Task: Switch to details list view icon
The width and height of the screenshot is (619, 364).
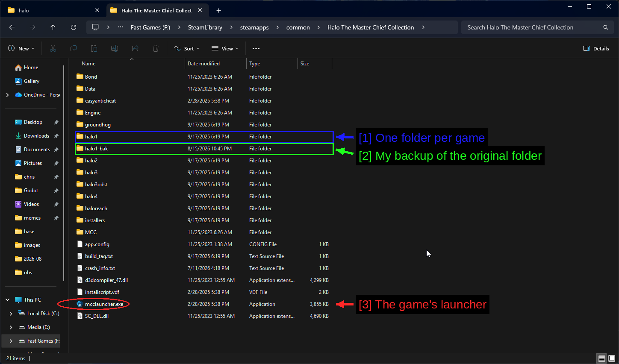Action: [x=601, y=358]
